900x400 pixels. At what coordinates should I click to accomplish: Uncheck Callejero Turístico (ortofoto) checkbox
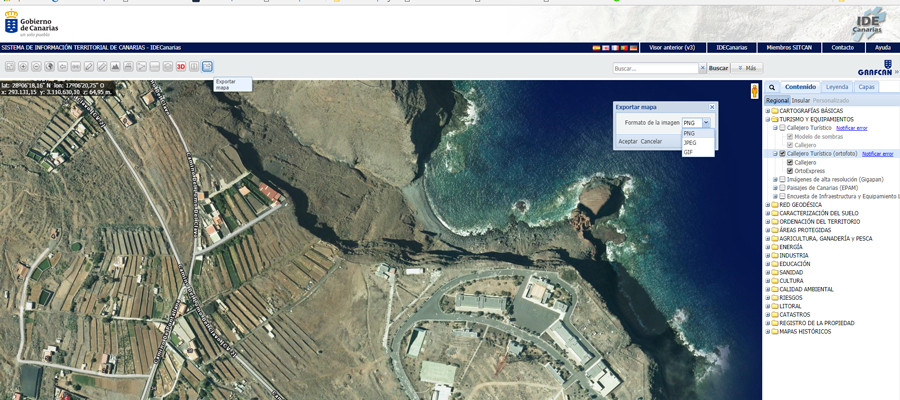782,154
